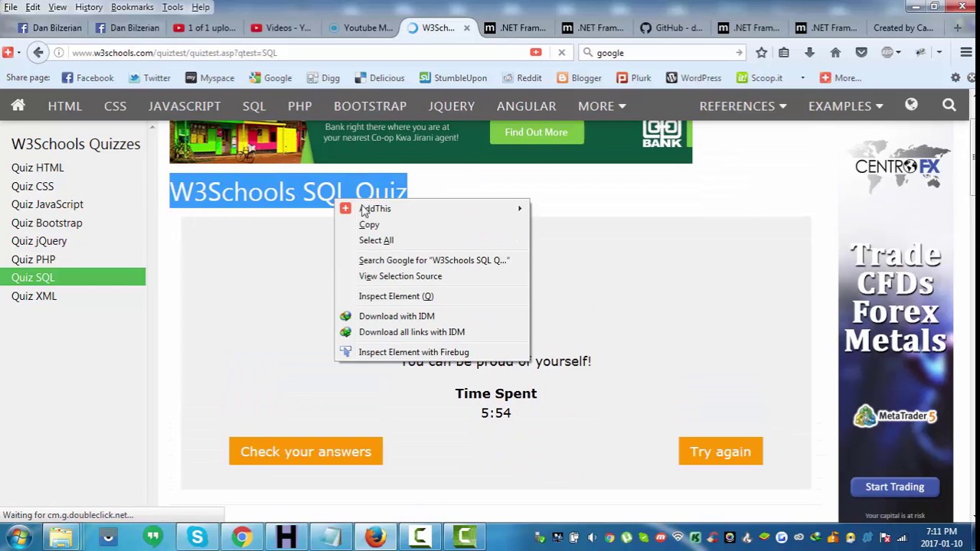Click the Try again button
This screenshot has height=551, width=980.
point(720,452)
